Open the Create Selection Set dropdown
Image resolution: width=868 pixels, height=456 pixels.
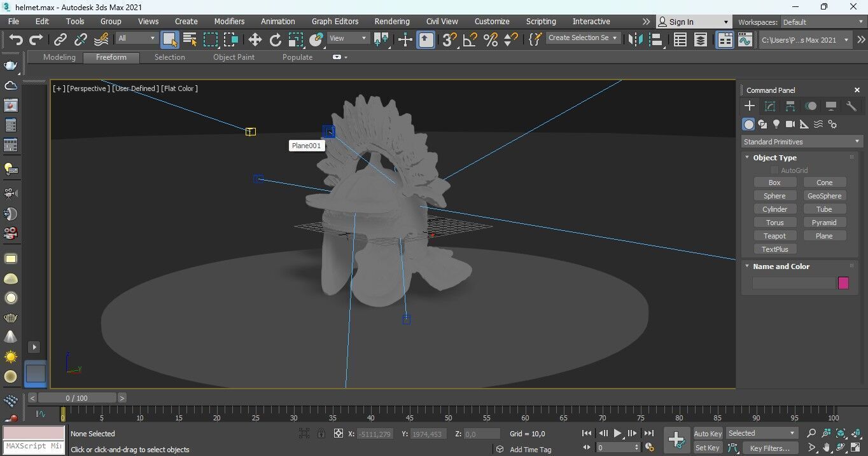pos(583,38)
